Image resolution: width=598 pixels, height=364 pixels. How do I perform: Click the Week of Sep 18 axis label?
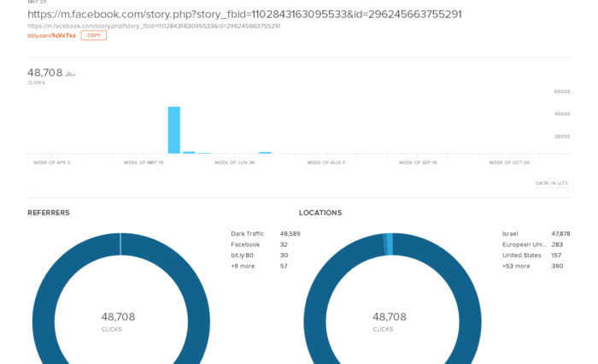[418, 162]
